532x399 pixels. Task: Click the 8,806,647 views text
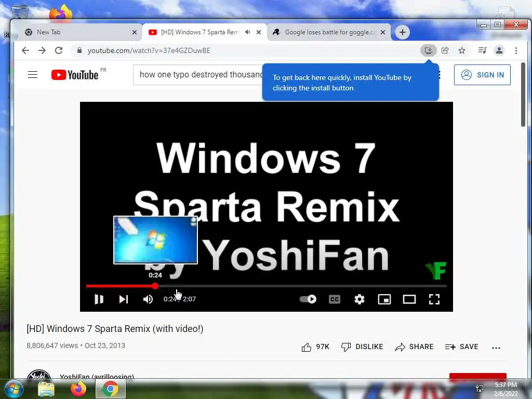tap(52, 345)
